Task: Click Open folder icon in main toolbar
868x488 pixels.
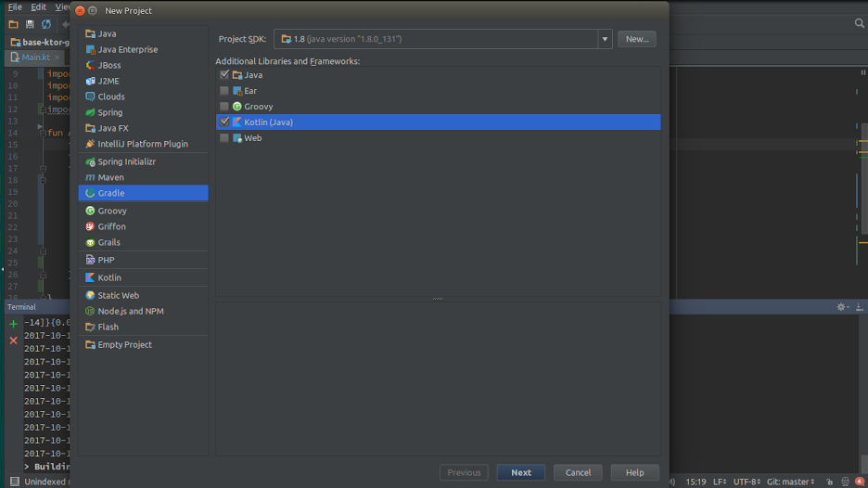Action: (13, 24)
